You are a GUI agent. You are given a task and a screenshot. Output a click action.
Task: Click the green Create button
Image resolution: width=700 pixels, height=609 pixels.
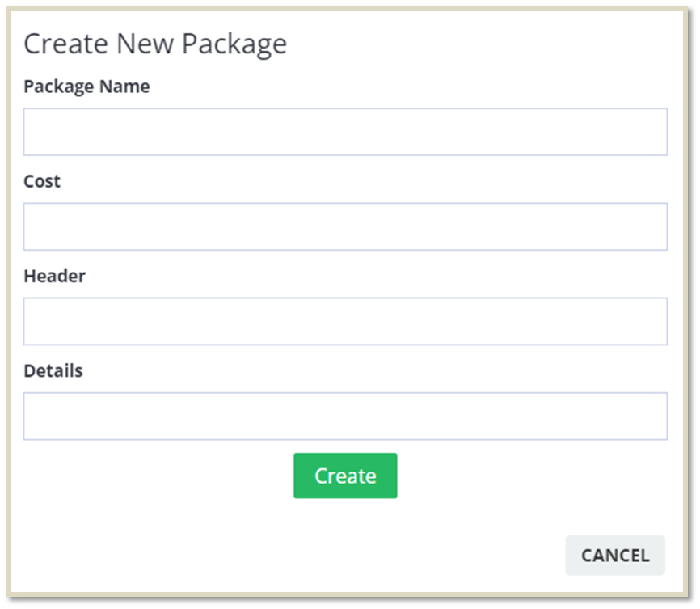pos(345,476)
